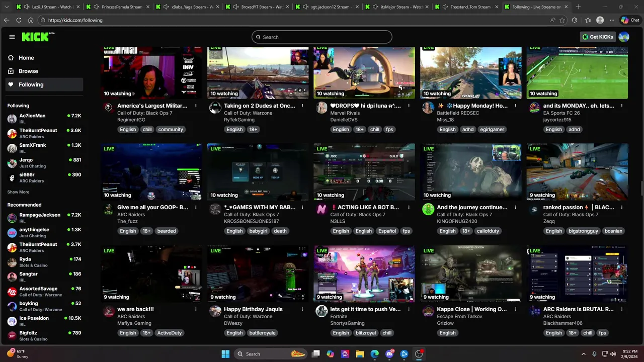Click the Get KICKs button
644x362 pixels.
click(598, 37)
